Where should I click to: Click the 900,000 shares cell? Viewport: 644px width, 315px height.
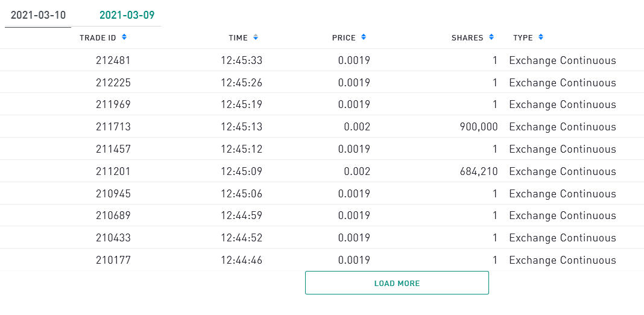pyautogui.click(x=478, y=127)
